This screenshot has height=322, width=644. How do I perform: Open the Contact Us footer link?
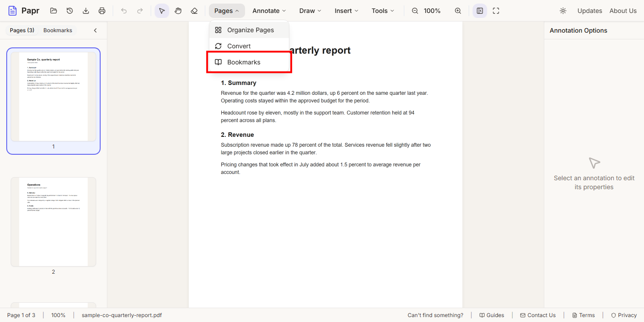(538, 315)
